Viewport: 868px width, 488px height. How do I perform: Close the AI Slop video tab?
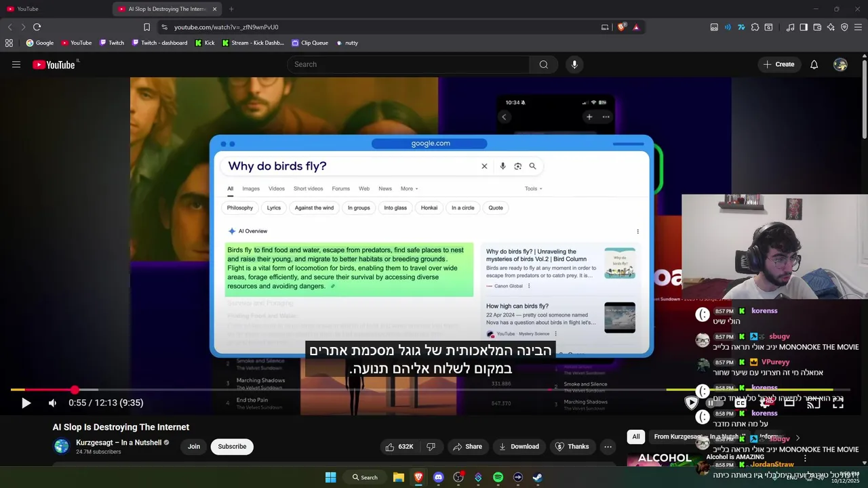(x=215, y=9)
